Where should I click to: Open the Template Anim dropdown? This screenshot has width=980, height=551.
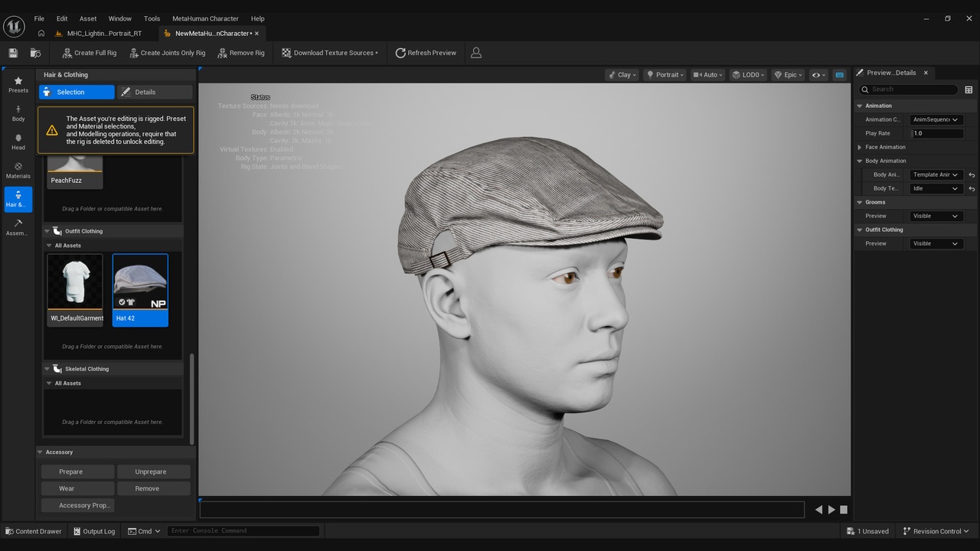point(936,174)
